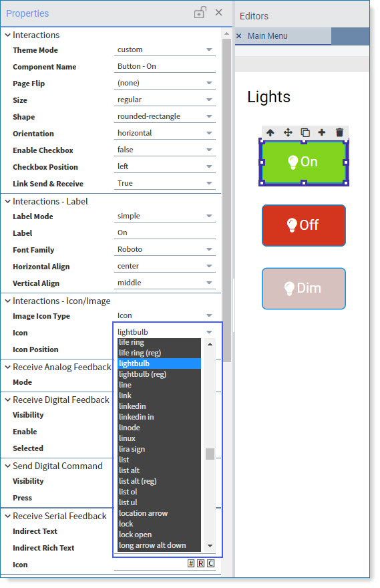Click the R icon in the Icon row
This screenshot has height=588, width=380.
coord(200,563)
